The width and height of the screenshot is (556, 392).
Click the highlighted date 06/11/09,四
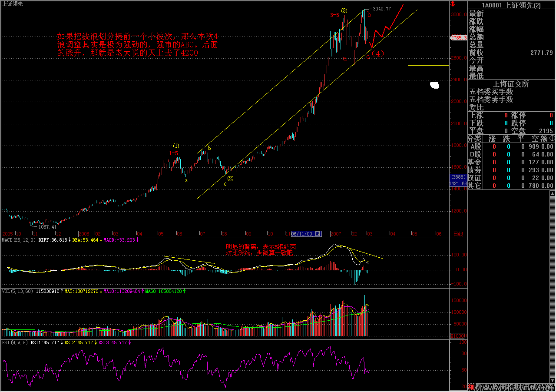pyautogui.click(x=306, y=234)
